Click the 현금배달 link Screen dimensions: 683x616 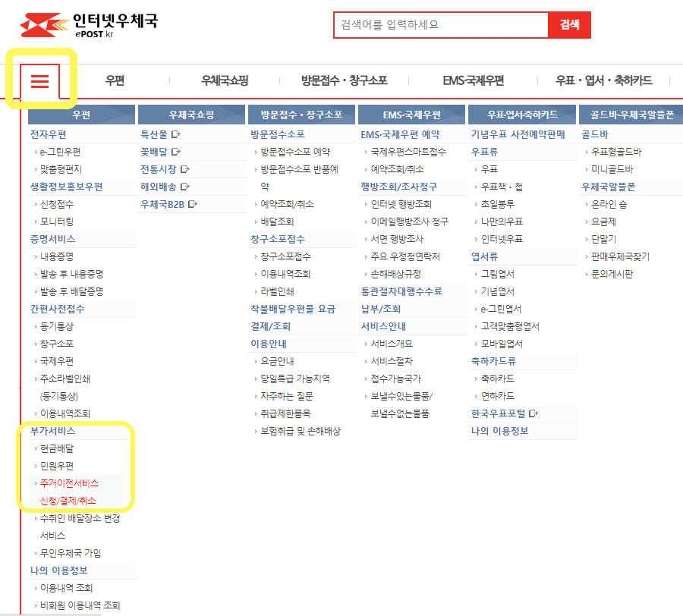click(57, 448)
